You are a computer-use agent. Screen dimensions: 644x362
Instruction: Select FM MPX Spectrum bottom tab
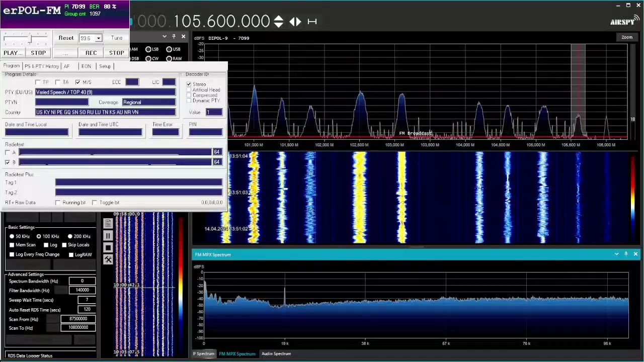(237, 353)
